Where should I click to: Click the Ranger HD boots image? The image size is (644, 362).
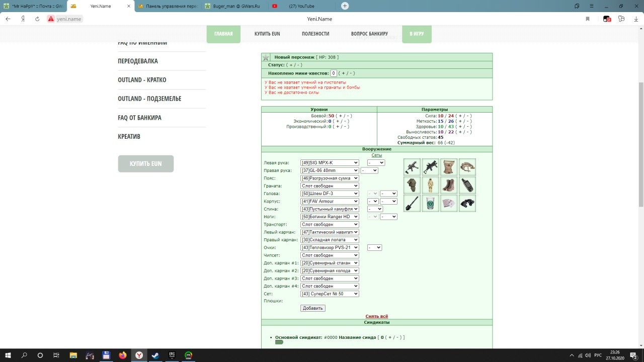click(449, 185)
